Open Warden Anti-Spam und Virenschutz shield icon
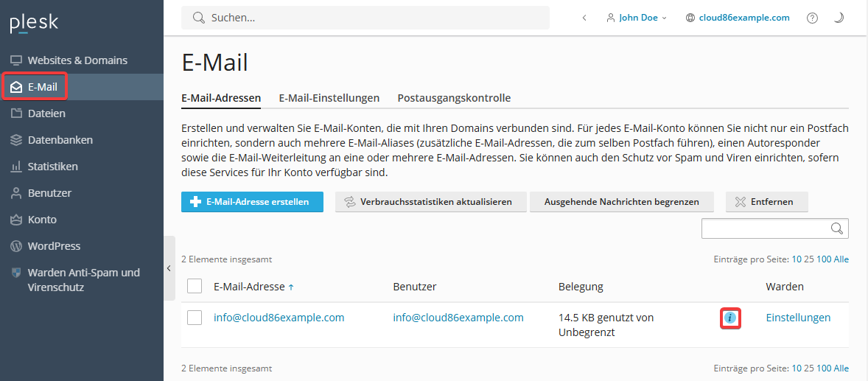 17,273
